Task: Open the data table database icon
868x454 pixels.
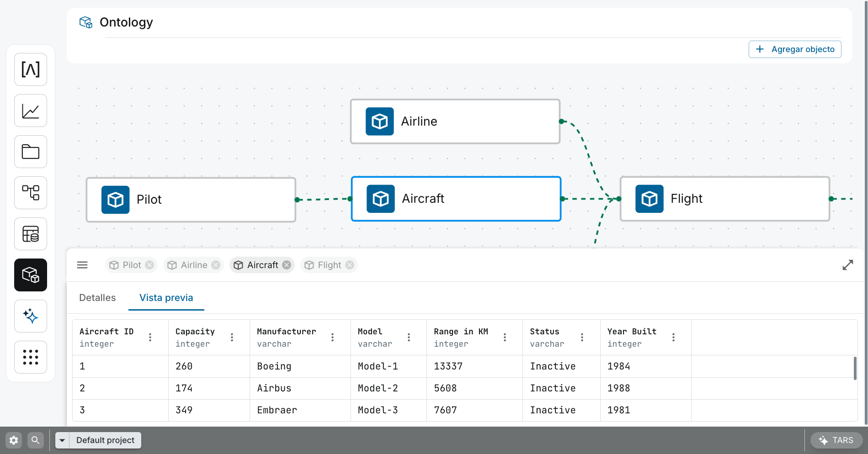Action: 31,234
